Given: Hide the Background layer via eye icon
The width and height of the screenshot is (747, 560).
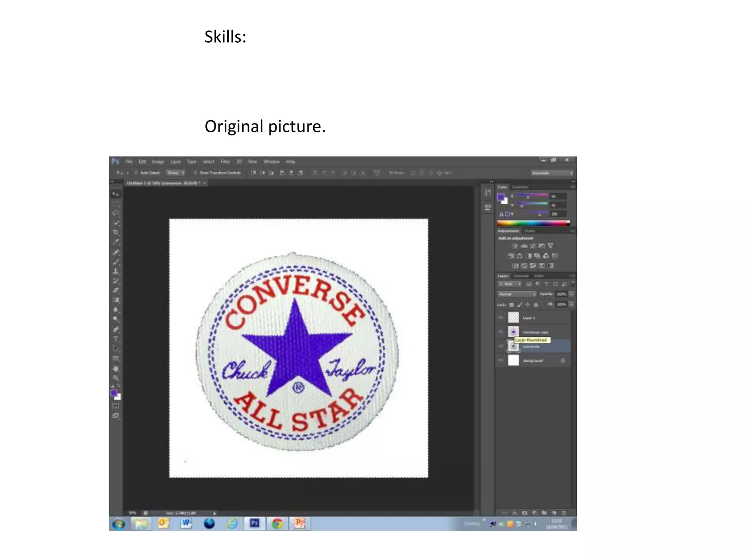Looking at the screenshot, I should (x=501, y=361).
